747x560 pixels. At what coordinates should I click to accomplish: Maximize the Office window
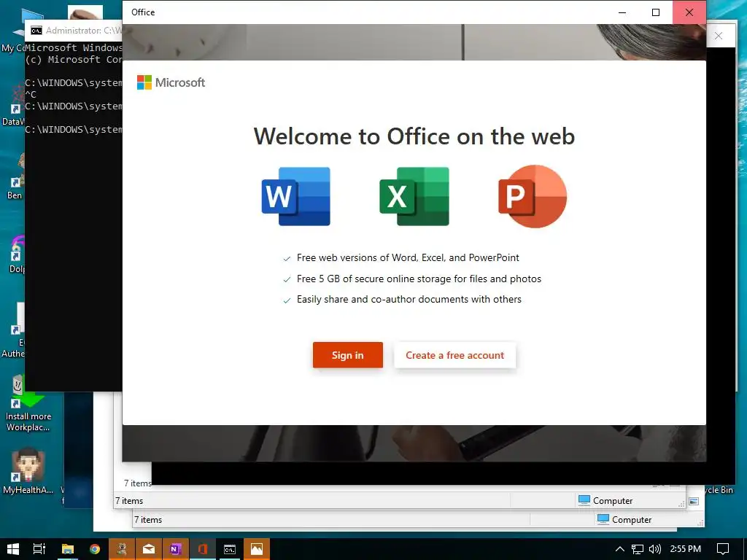click(x=656, y=12)
